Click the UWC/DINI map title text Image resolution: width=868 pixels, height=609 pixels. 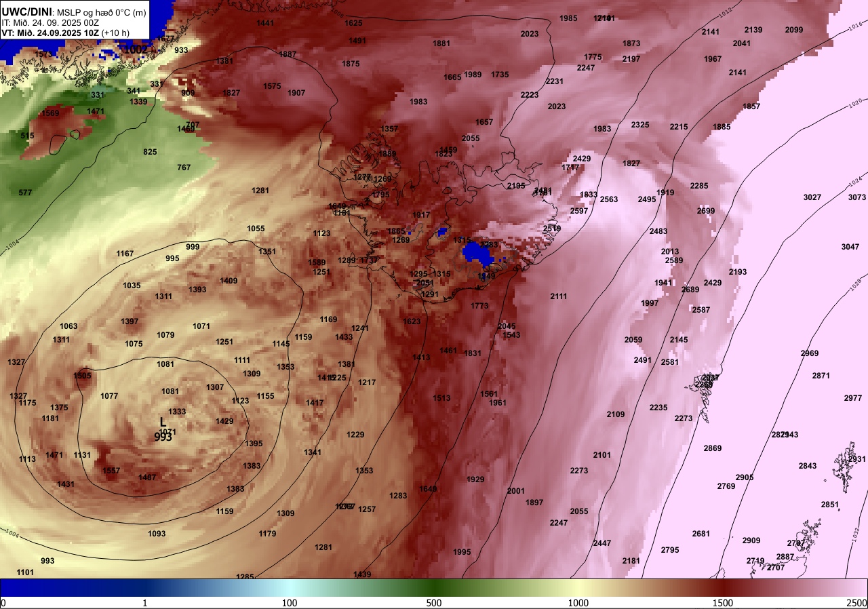click(74, 12)
